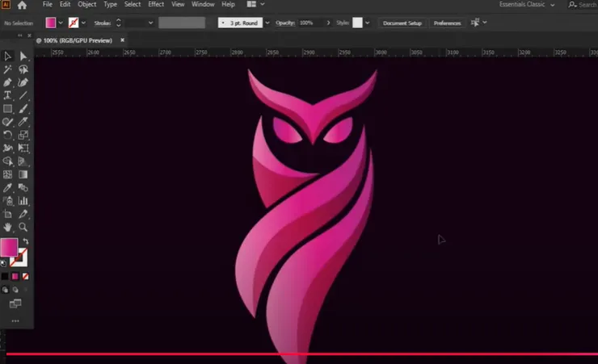The height and width of the screenshot is (364, 598).
Task: Select the Type tool
Action: (x=7, y=95)
